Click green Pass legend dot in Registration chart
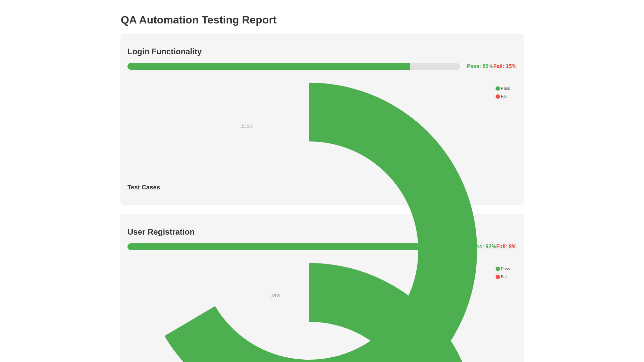The image size is (644, 362). click(498, 269)
